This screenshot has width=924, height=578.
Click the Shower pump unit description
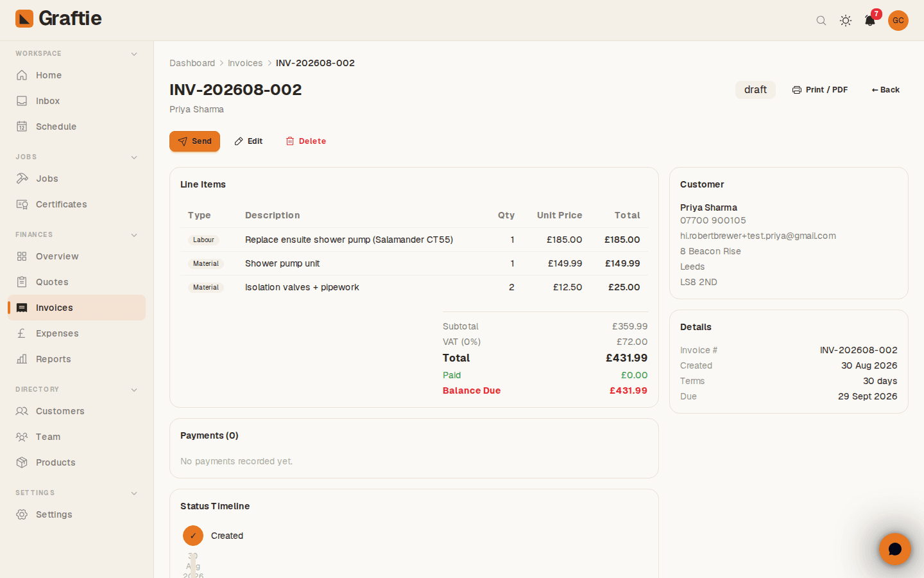[x=282, y=263]
